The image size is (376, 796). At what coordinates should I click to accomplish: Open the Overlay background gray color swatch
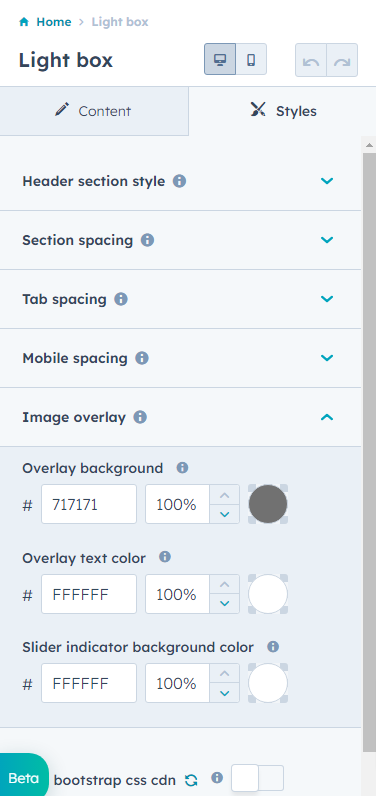[x=268, y=504]
